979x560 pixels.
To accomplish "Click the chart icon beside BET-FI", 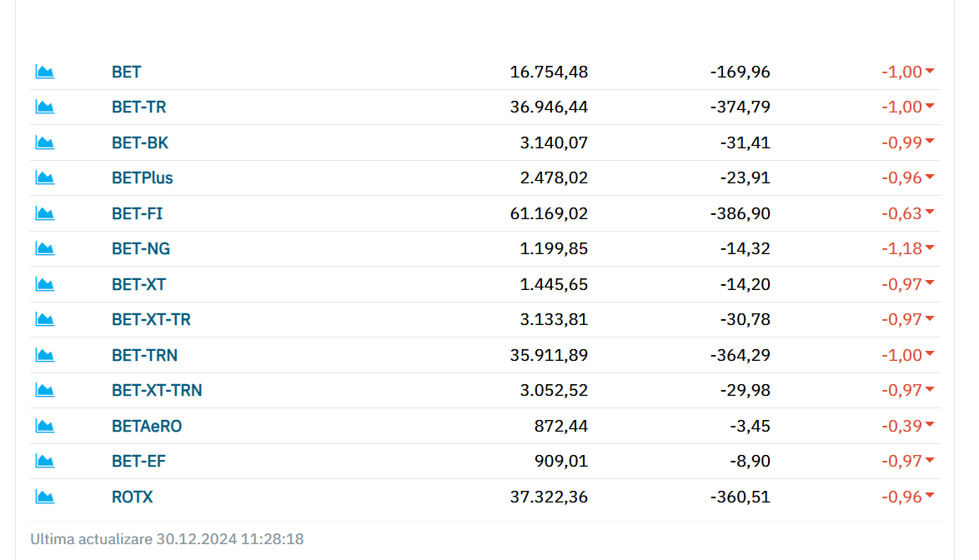I will [x=45, y=213].
